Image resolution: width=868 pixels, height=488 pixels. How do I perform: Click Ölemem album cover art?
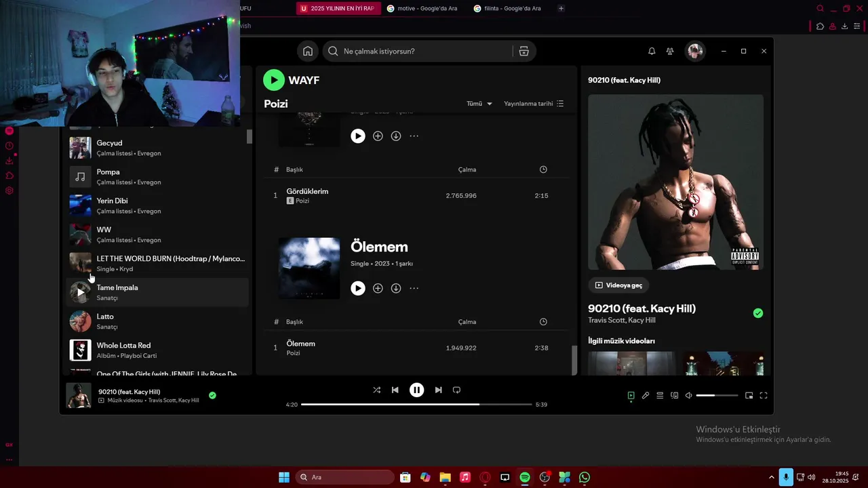(x=309, y=268)
